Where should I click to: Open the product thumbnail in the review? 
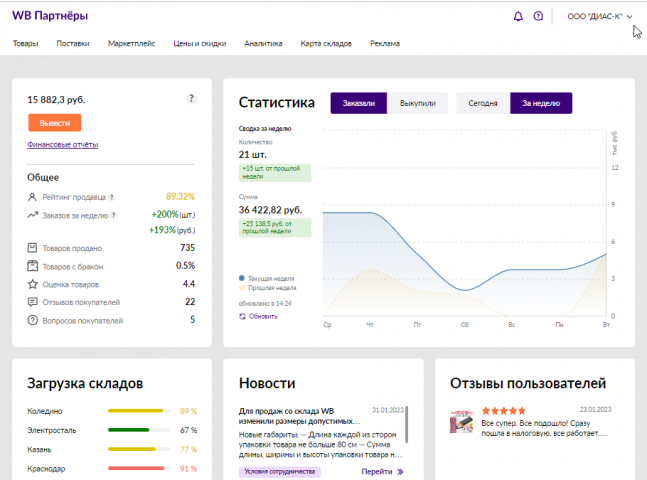pyautogui.click(x=461, y=422)
